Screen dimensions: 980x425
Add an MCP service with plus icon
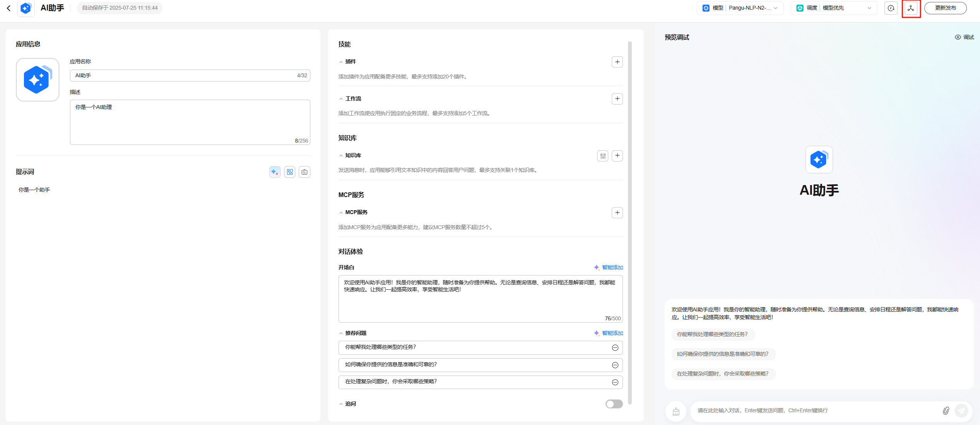click(617, 212)
